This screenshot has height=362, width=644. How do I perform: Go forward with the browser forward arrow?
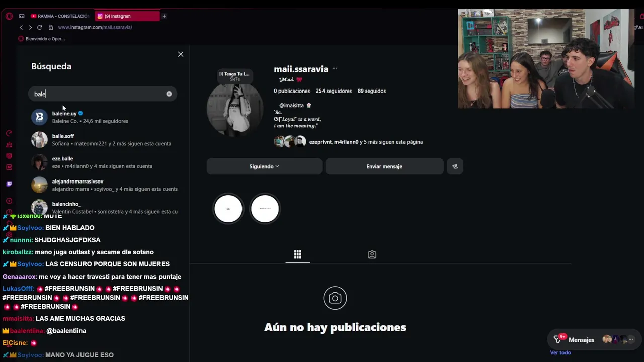click(30, 27)
